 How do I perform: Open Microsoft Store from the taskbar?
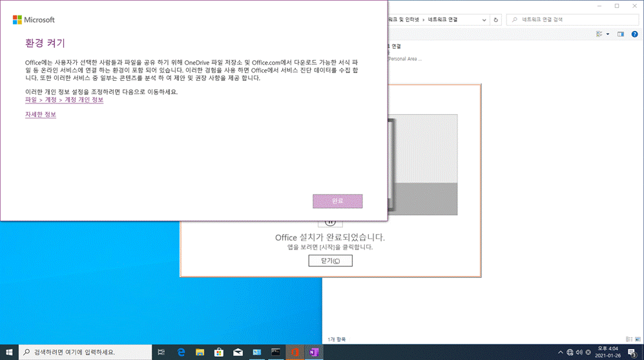pos(219,352)
